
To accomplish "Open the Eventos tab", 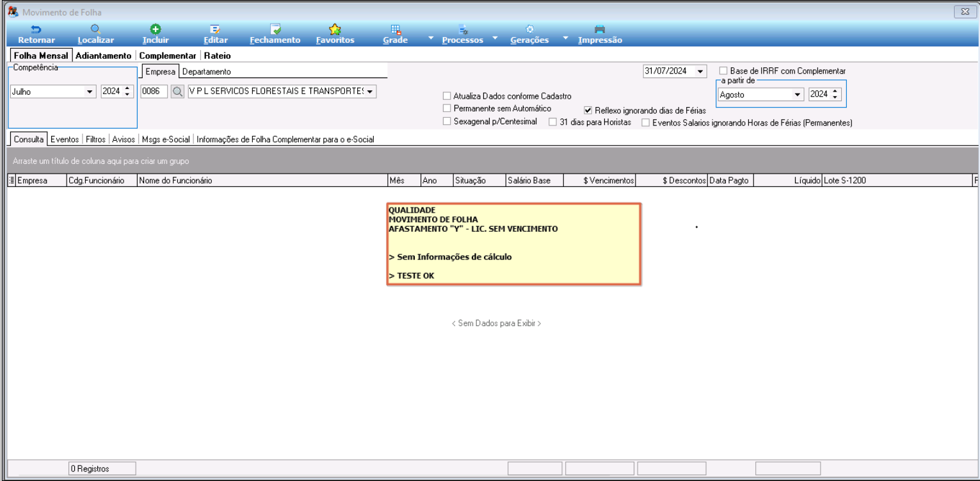I will 65,139.
